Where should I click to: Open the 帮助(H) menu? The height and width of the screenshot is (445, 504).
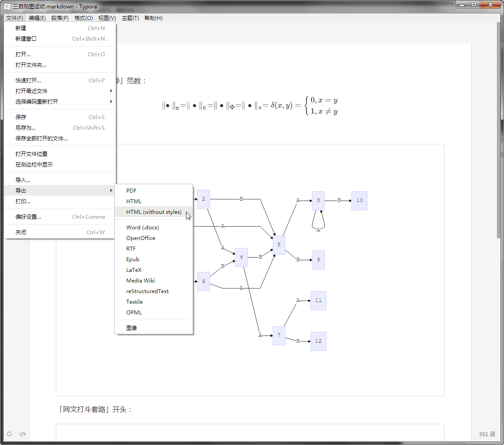(x=153, y=18)
